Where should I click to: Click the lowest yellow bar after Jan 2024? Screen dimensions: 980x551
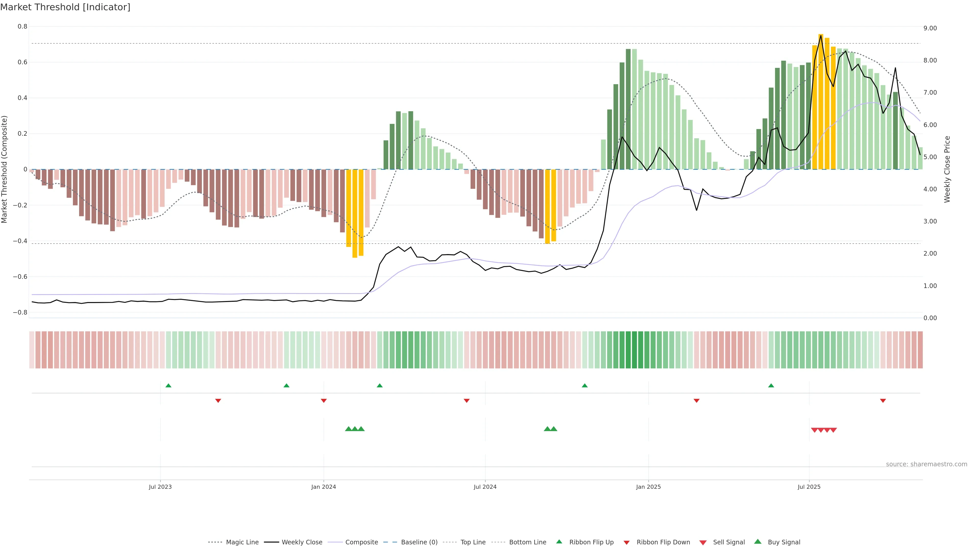coord(354,213)
